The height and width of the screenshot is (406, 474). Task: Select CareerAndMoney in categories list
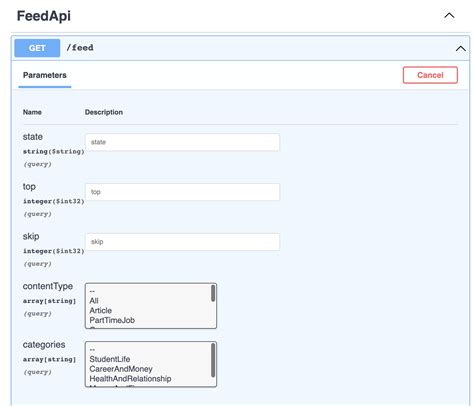pos(121,369)
